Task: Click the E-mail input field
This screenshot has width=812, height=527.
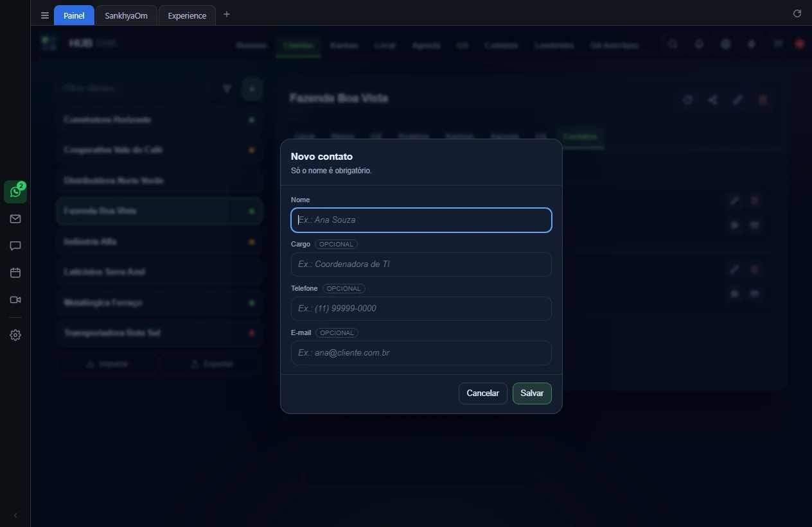Action: 421,353
